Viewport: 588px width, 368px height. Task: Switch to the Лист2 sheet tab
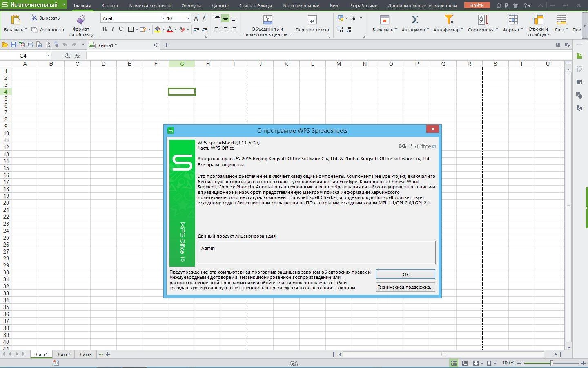(x=63, y=355)
